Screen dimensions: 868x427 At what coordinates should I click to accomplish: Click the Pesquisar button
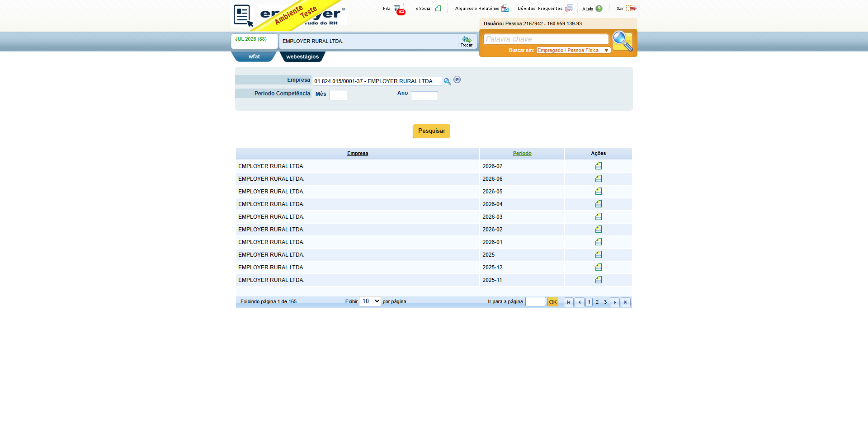(431, 131)
